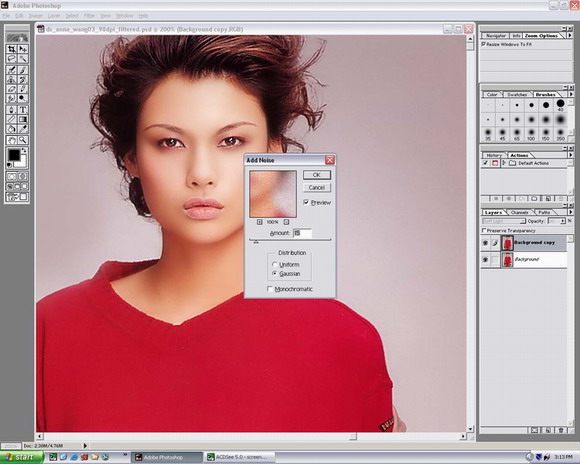Toggle the Preview checkbox in Add Noise

coord(306,202)
